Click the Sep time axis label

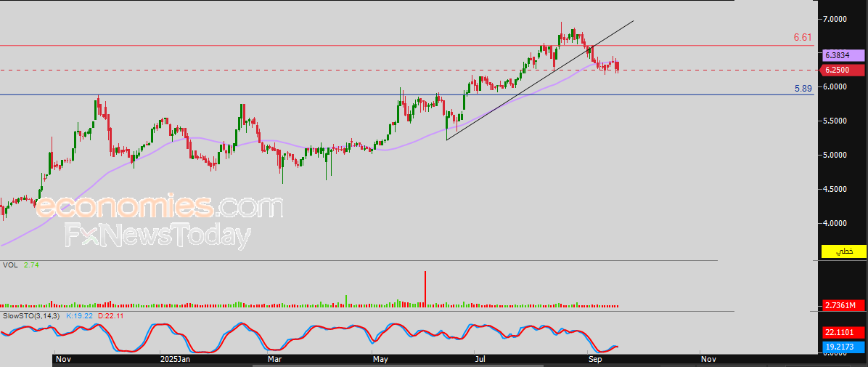596,360
